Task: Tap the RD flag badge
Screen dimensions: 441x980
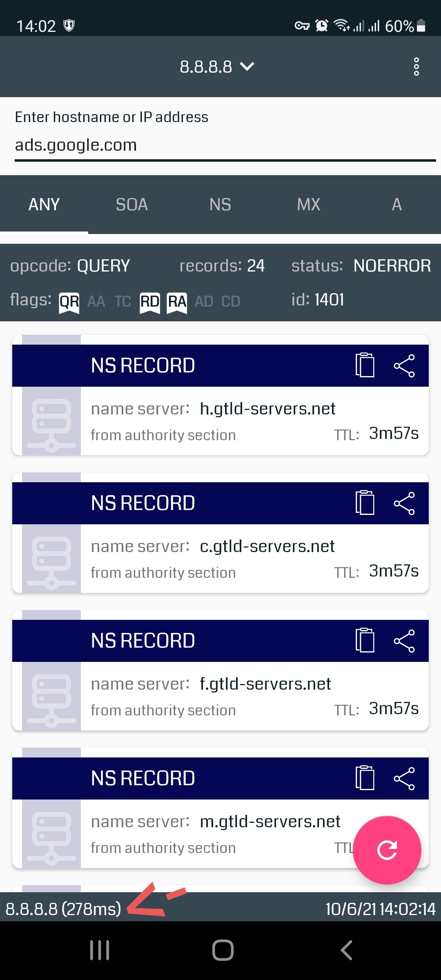Action: tap(150, 303)
